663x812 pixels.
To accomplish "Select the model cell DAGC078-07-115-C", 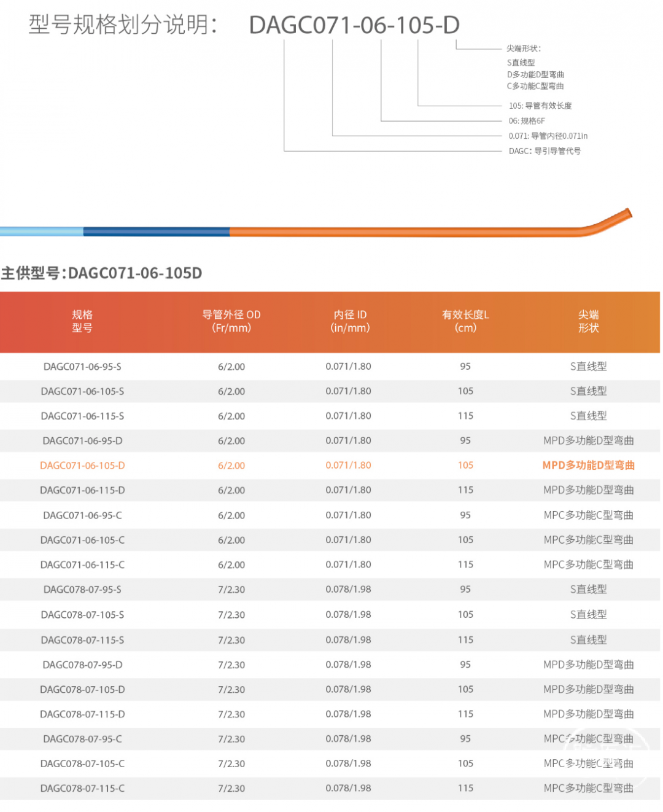I will (82, 788).
